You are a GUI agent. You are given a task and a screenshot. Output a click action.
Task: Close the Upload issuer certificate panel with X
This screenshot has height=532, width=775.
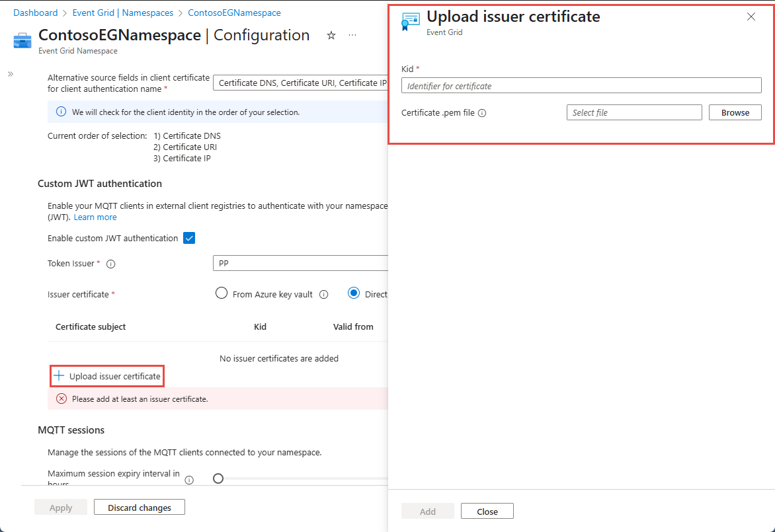click(x=751, y=17)
